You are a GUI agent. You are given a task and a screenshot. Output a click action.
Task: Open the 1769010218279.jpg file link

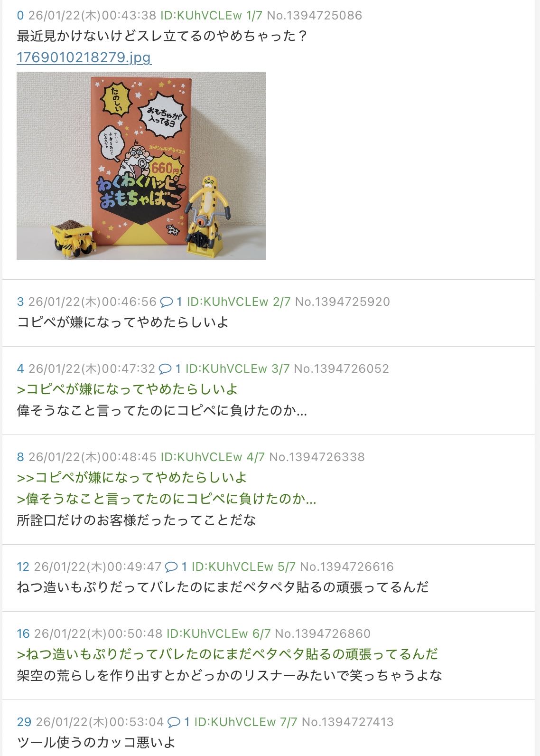click(84, 57)
